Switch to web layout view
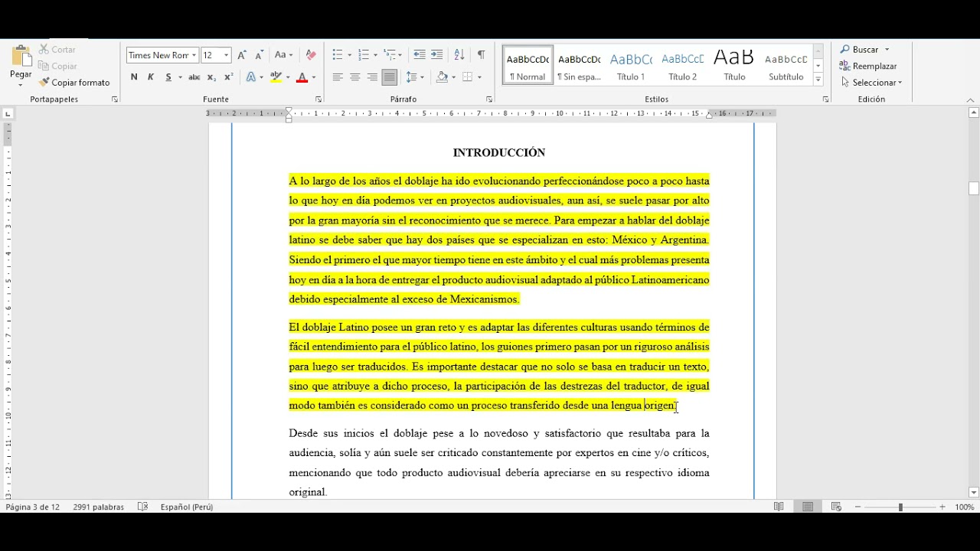The image size is (980, 551). (836, 507)
